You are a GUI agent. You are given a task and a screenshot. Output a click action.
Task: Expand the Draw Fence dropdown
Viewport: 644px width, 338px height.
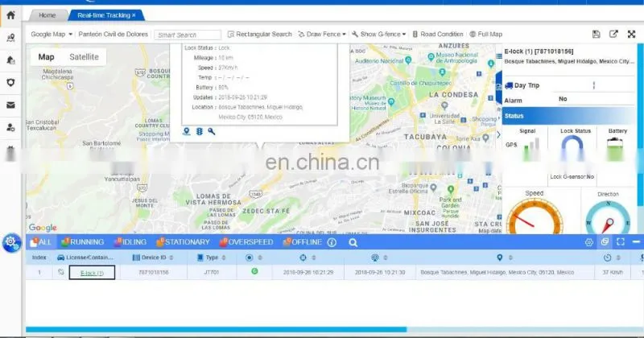[322, 34]
